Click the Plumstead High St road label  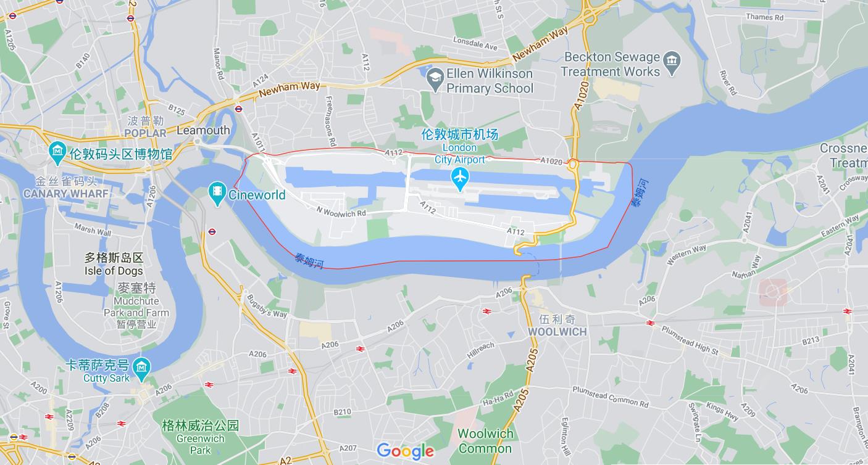(x=690, y=339)
